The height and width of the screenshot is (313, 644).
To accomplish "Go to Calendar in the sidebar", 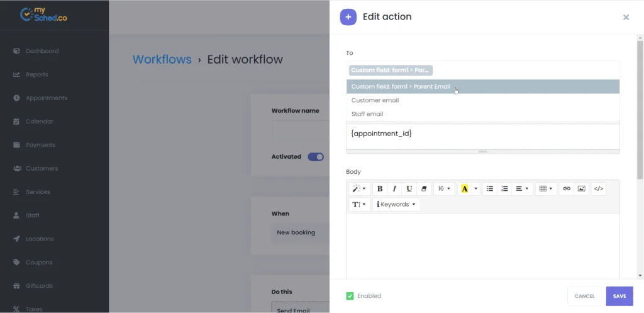I will tap(40, 122).
